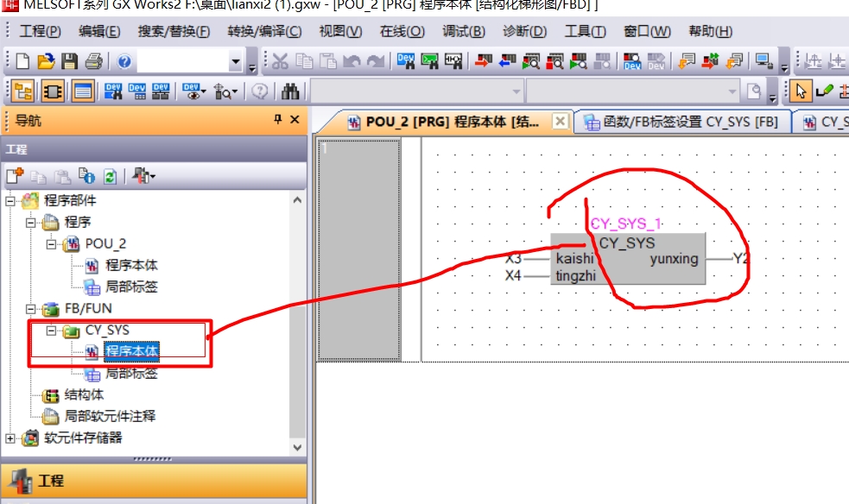The image size is (849, 504).
Task: Toggle the Output window view button
Action: pos(82,91)
